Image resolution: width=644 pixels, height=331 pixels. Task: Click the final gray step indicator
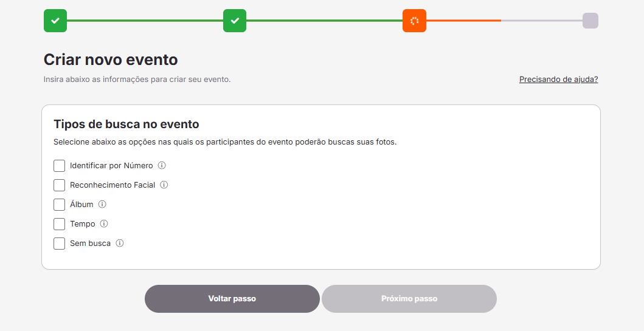(x=590, y=21)
